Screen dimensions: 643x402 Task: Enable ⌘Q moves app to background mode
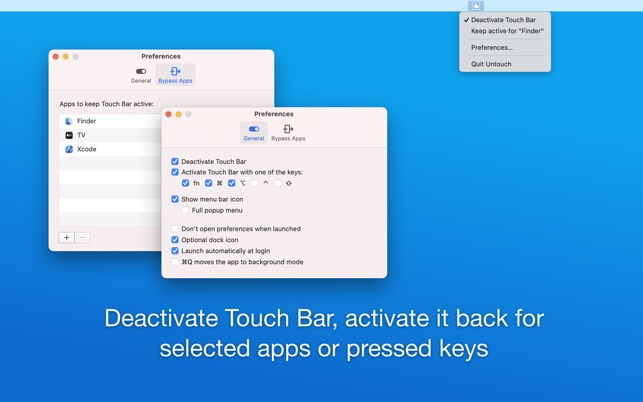(175, 262)
